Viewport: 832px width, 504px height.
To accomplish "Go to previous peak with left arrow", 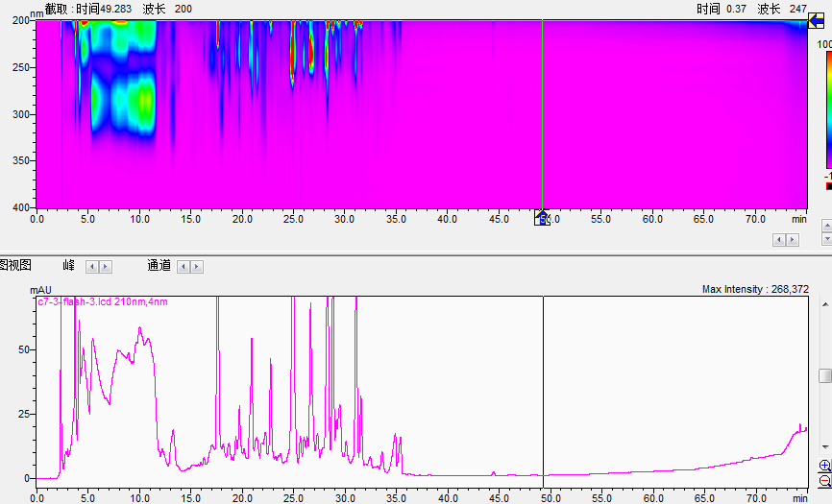I will point(92,266).
